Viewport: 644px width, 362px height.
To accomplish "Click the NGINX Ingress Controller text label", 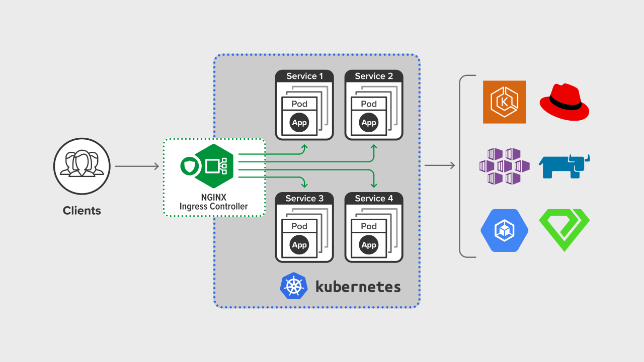I will [214, 202].
